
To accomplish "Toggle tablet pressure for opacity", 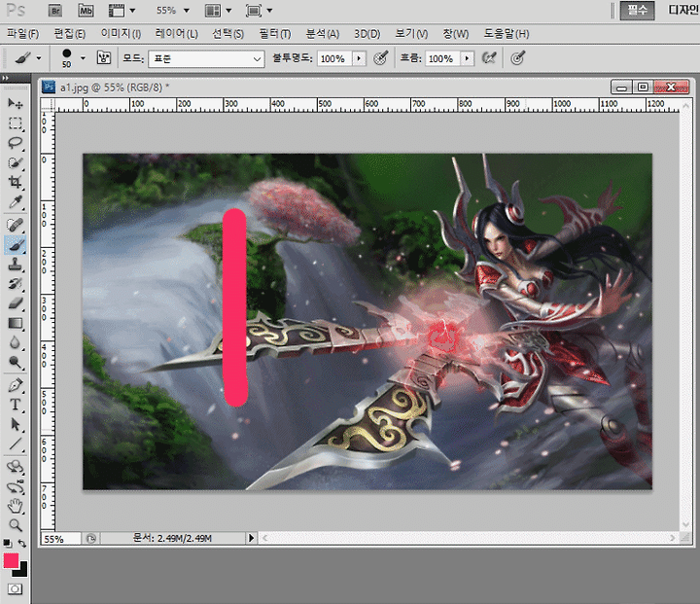I will (380, 58).
